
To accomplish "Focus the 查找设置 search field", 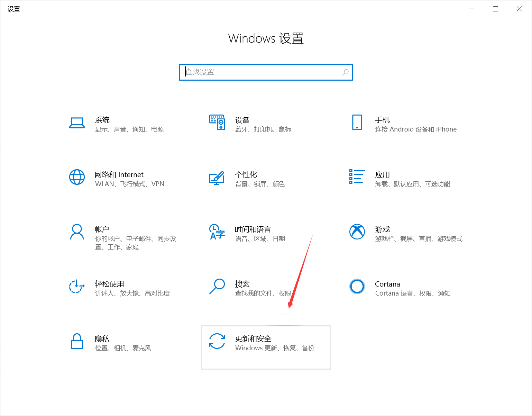I will 266,72.
